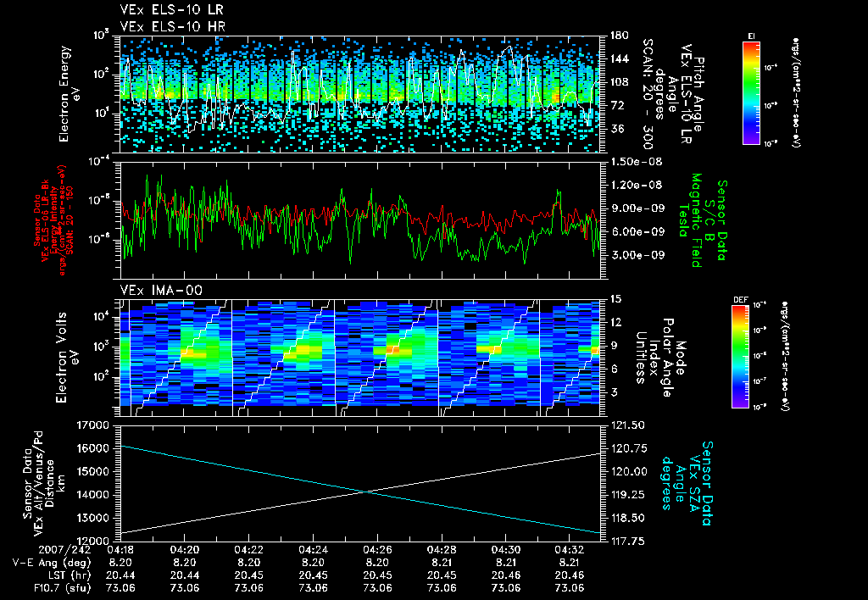This screenshot has width=868, height=600.
Task: Select the 12000 distance tick value
Action: [92, 542]
